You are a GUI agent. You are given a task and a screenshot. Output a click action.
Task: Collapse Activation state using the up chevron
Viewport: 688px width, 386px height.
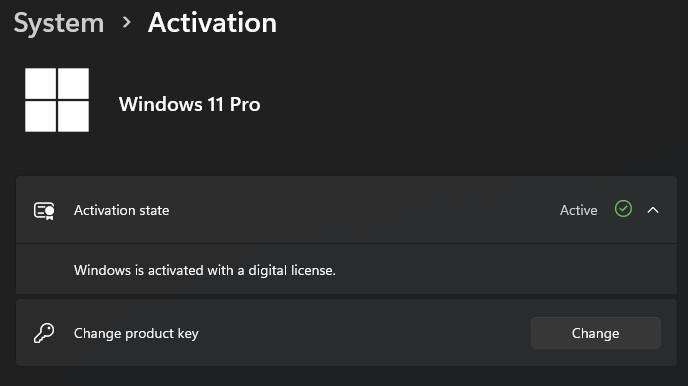pyautogui.click(x=653, y=211)
